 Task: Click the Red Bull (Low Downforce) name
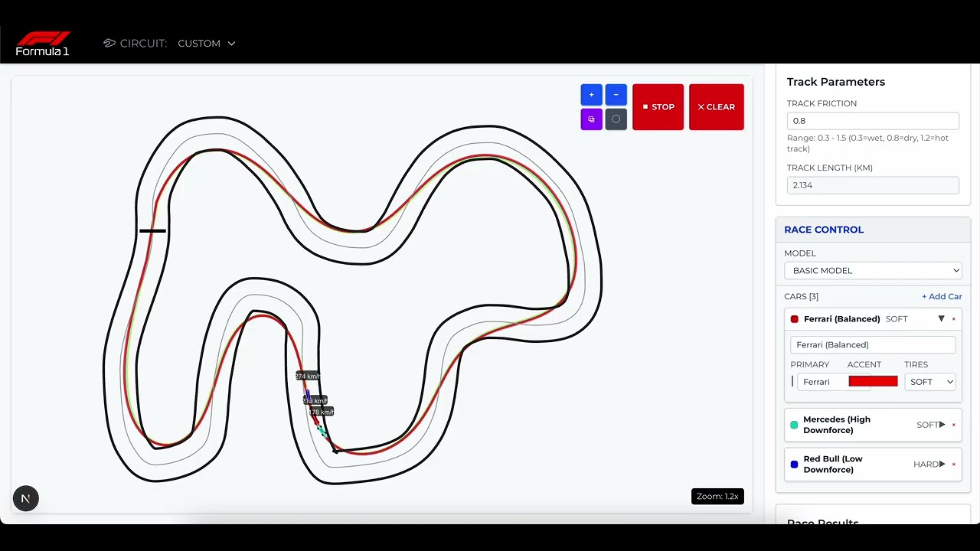pyautogui.click(x=833, y=465)
